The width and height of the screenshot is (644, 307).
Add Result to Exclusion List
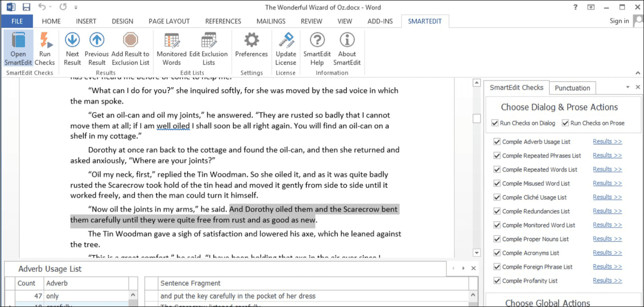pos(130,49)
